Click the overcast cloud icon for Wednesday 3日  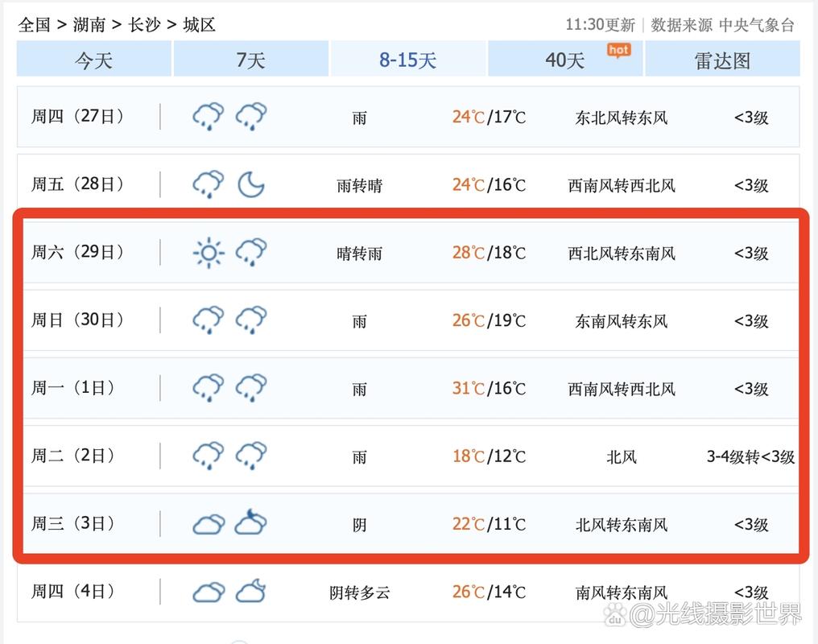coord(208,523)
